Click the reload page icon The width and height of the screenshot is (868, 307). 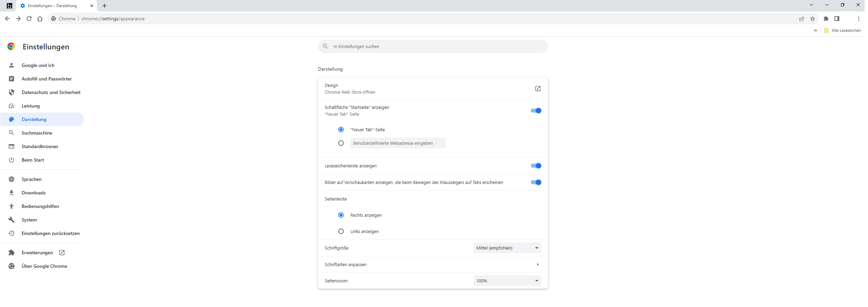pyautogui.click(x=29, y=19)
